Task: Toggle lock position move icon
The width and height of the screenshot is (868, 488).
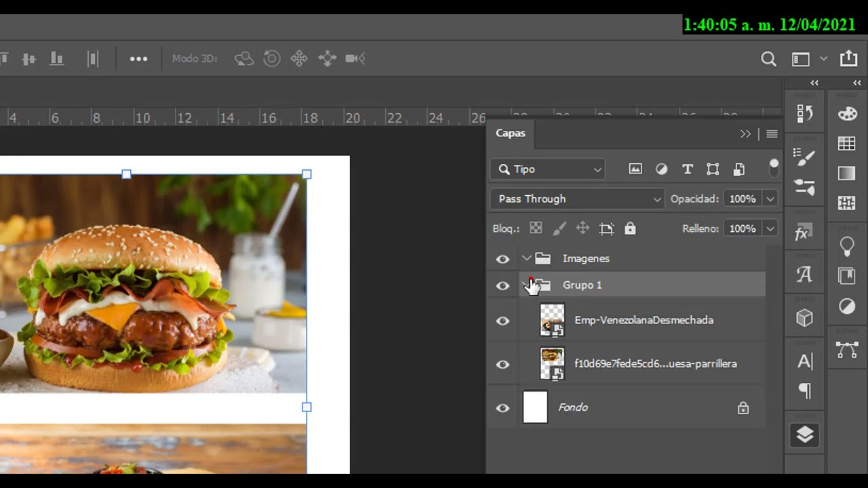Action: 583,228
